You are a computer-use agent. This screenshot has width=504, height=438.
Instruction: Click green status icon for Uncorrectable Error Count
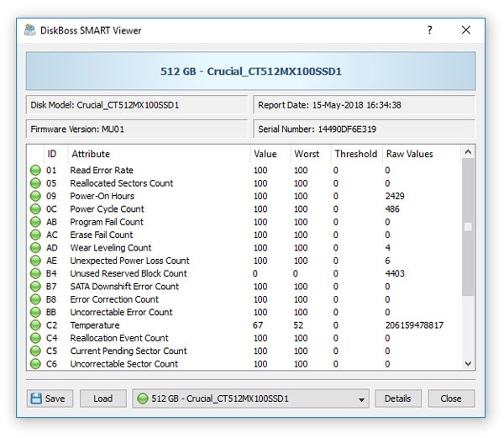click(x=35, y=312)
